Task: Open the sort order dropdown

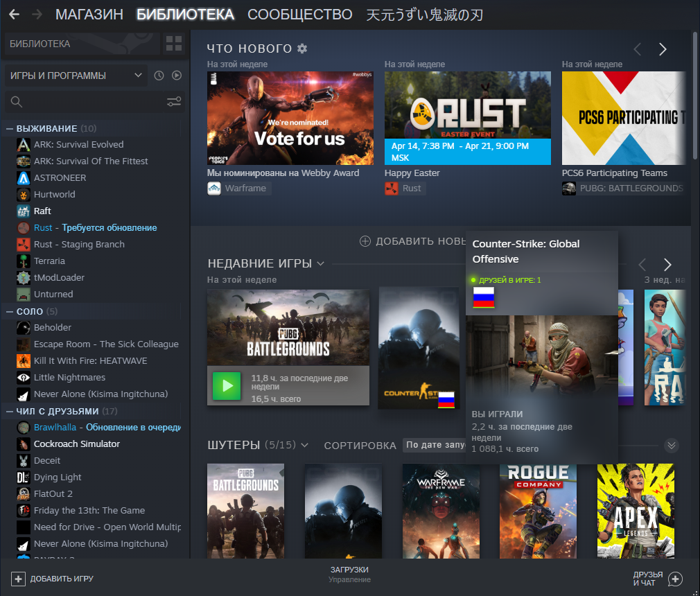Action: pos(435,445)
